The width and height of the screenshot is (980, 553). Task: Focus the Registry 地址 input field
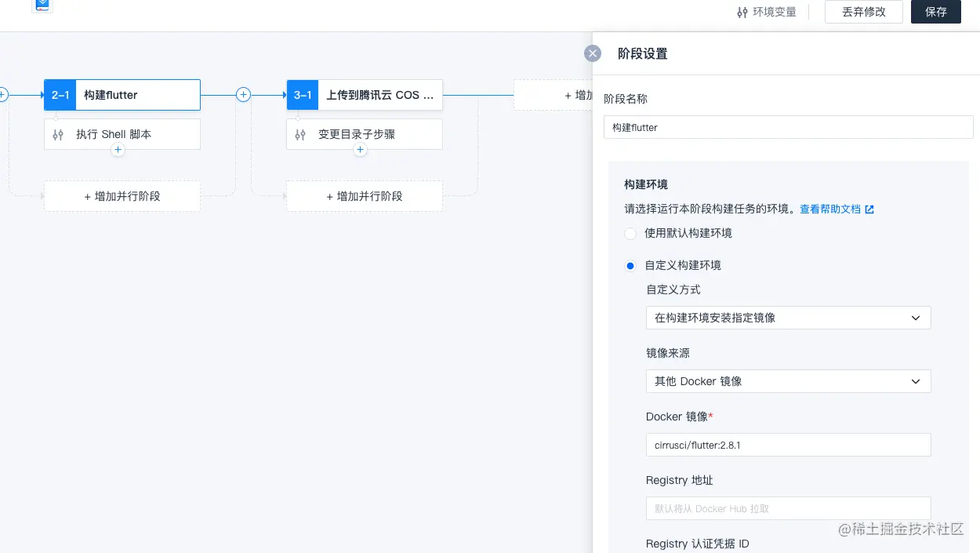coord(788,508)
